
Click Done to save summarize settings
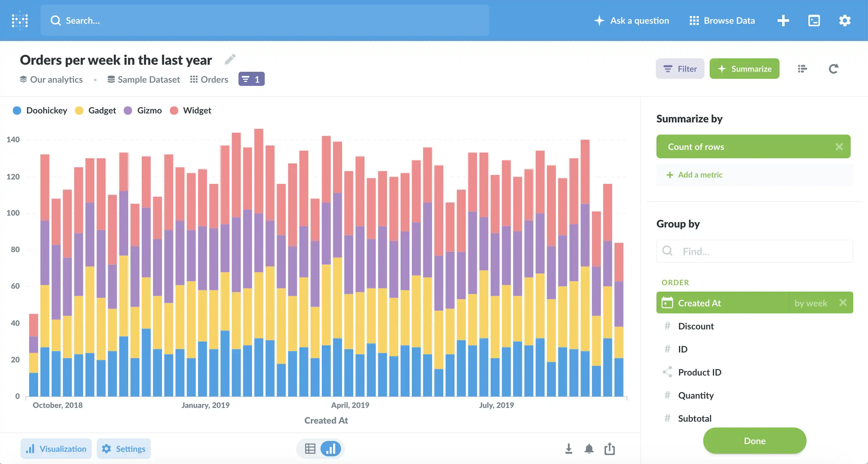[754, 440]
